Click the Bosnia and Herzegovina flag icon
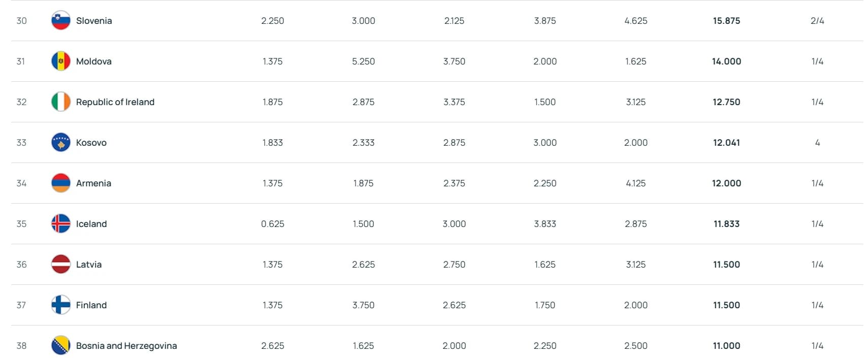 [61, 346]
